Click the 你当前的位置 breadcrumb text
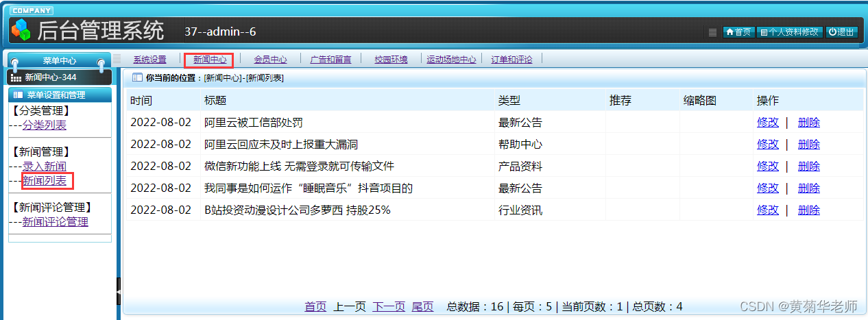Image resolution: width=868 pixels, height=320 pixels. (173, 78)
